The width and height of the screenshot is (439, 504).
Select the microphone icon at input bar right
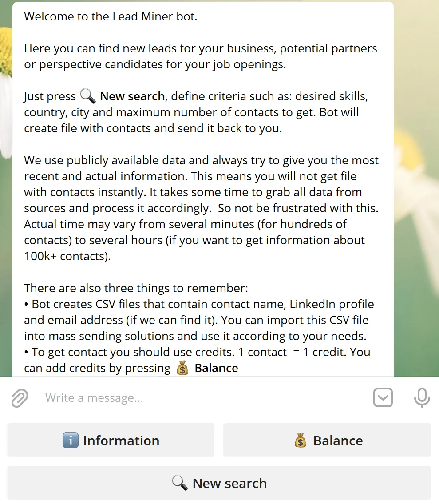point(422,397)
